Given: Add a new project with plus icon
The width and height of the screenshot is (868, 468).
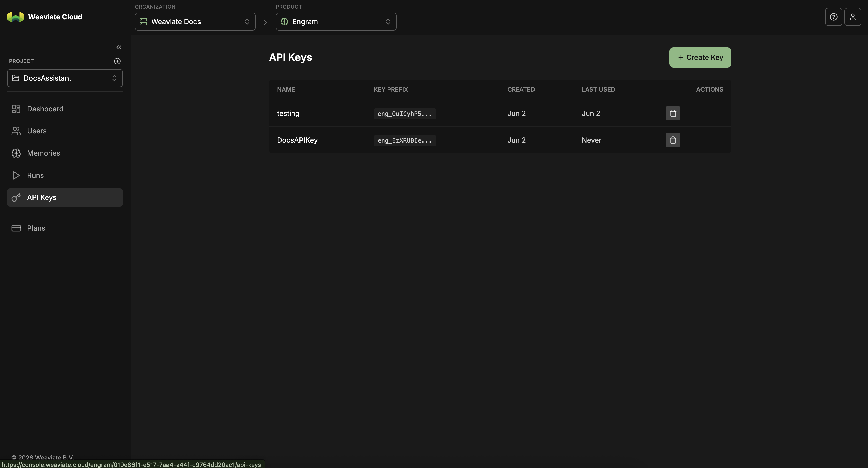Looking at the screenshot, I should 117,61.
